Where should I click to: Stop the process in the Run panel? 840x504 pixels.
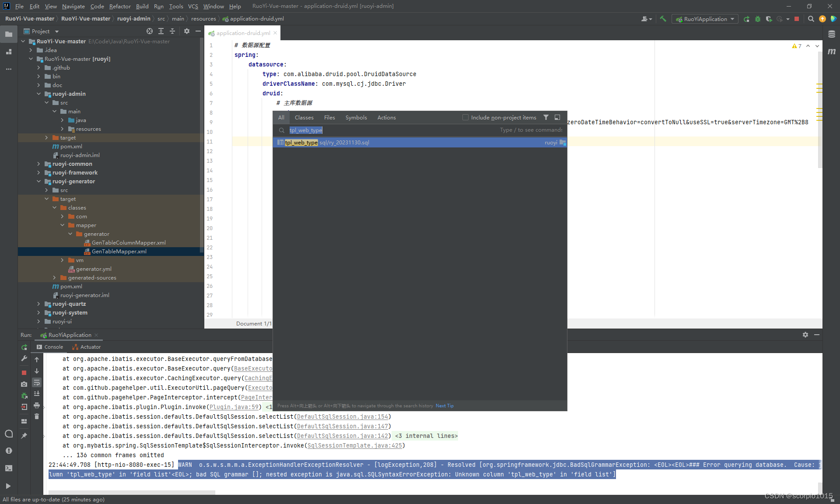(24, 373)
